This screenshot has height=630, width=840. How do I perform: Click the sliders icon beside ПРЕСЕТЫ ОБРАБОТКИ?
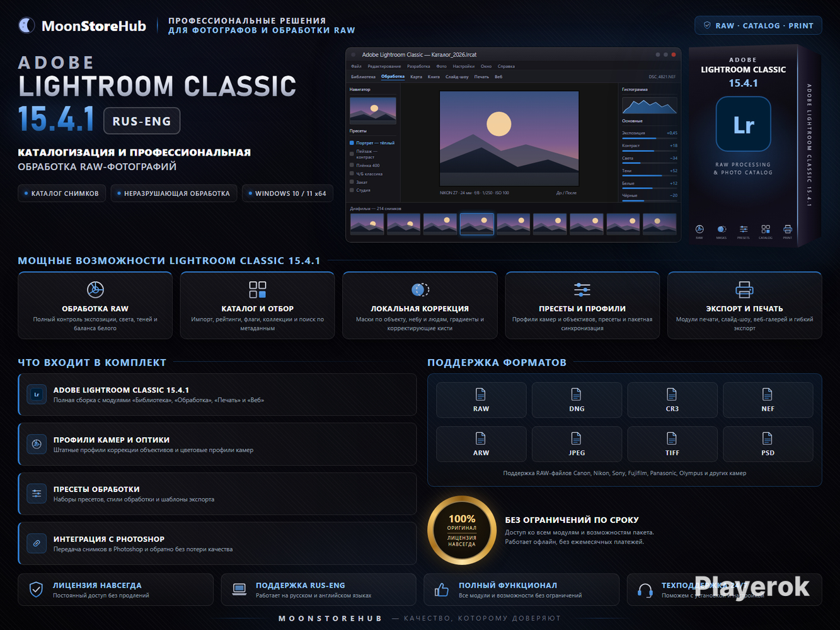tap(37, 494)
